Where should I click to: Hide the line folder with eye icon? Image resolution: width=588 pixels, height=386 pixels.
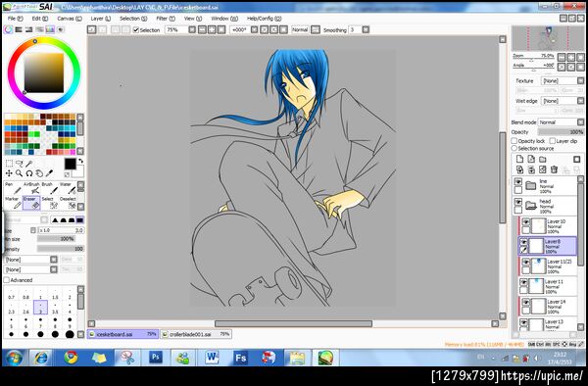[517, 182]
